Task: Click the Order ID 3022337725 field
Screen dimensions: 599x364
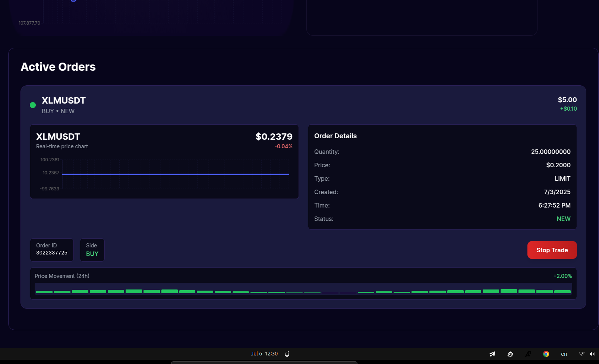Action: click(x=51, y=250)
